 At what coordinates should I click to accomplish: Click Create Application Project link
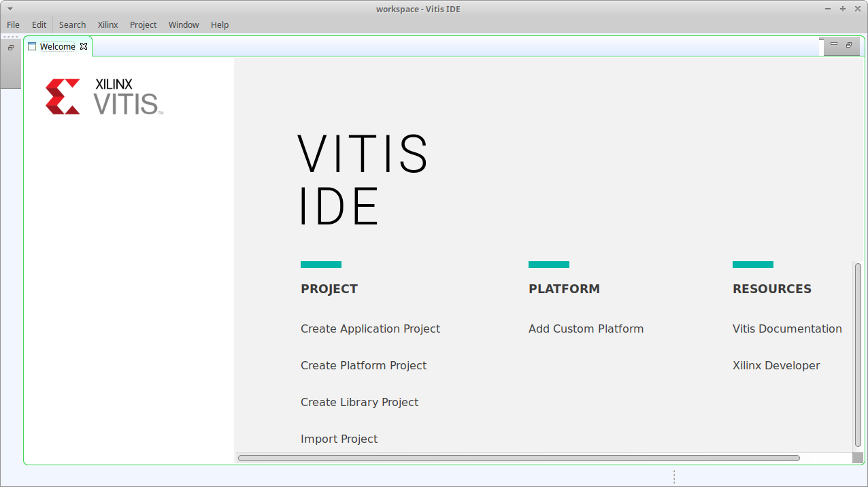[370, 329]
